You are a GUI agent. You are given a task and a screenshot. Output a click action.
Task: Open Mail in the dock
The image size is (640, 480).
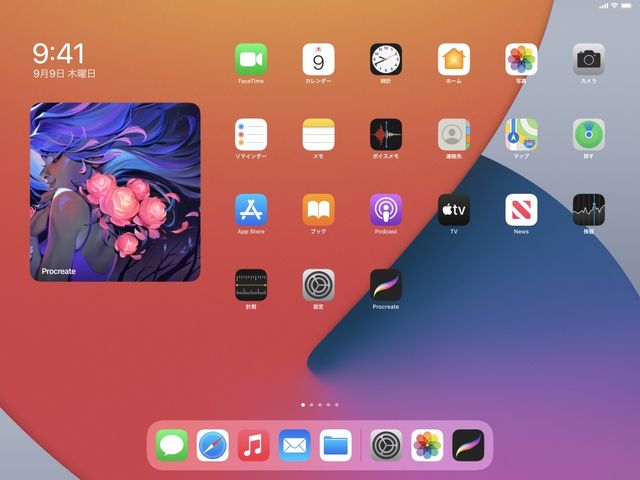click(294, 445)
